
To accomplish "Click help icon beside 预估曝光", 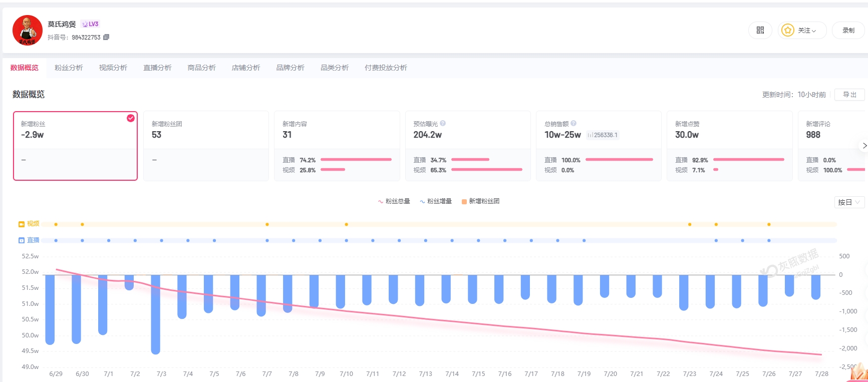I will point(443,123).
